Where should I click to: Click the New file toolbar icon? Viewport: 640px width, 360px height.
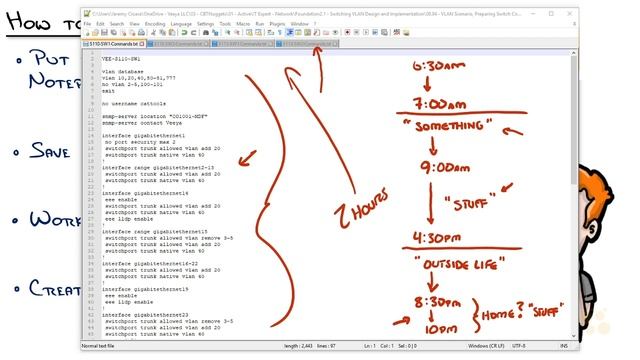click(x=87, y=33)
